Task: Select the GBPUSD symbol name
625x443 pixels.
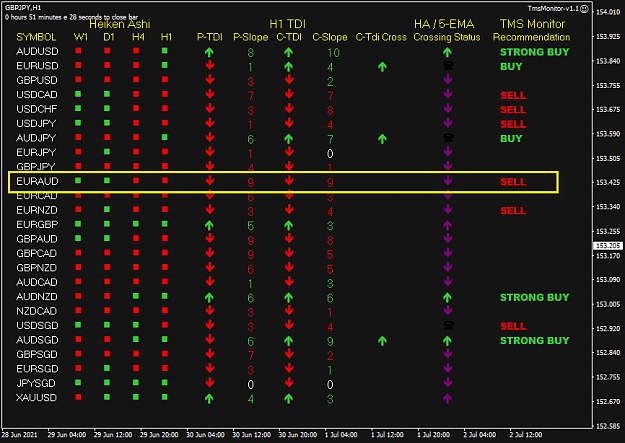Action: pos(37,80)
